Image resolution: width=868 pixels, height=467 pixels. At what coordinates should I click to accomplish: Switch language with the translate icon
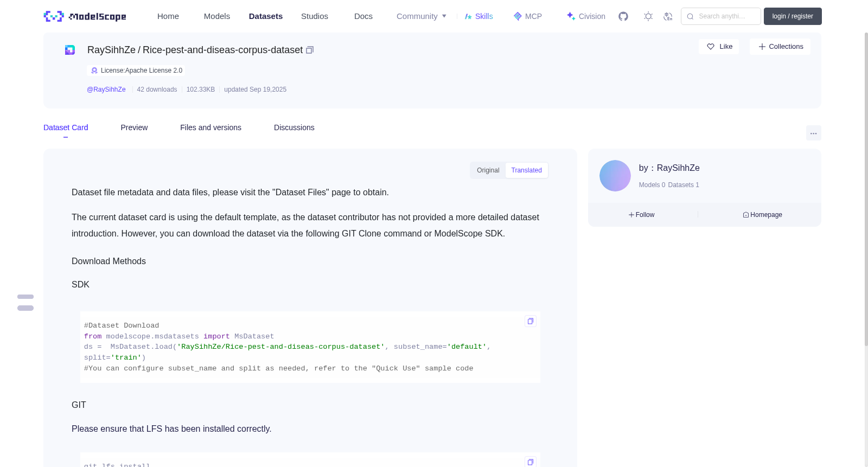point(668,16)
